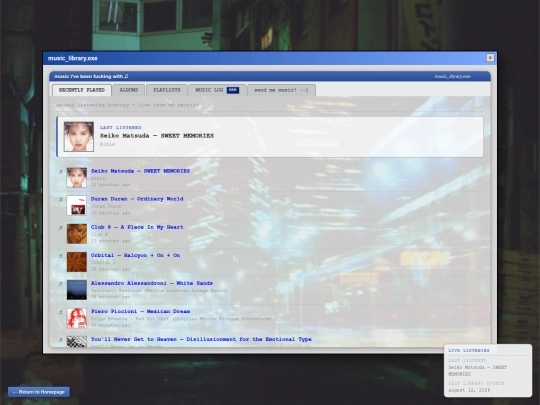This screenshot has width=540, height=405.
Task: Click the Live Listening widget track 'Seiko Matsuda – SWEET MEMORIES'
Action: click(477, 371)
